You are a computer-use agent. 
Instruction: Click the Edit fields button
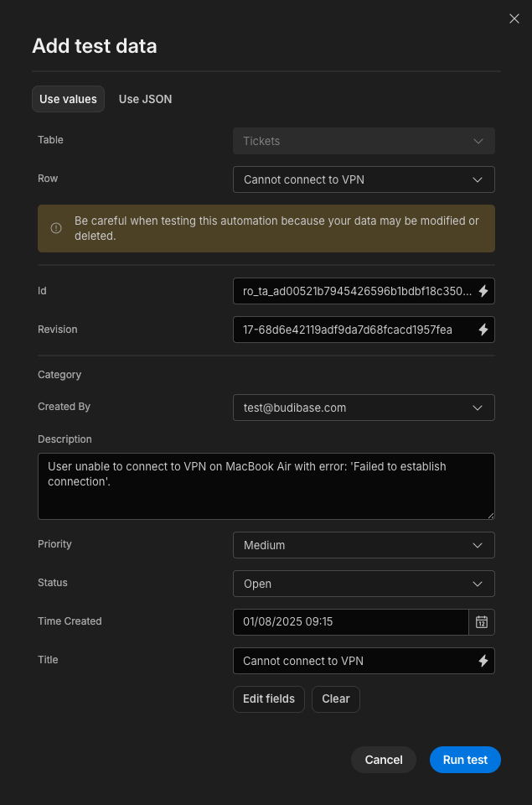(269, 699)
